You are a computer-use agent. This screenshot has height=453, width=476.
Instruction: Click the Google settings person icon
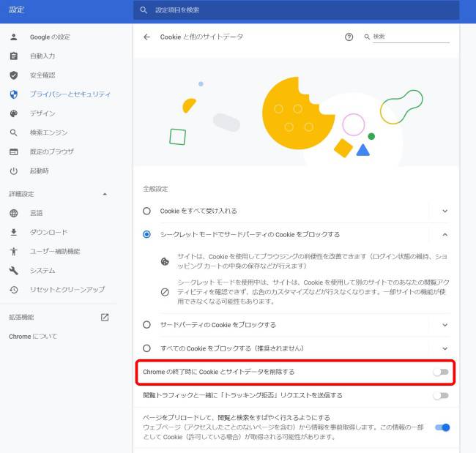(x=14, y=37)
